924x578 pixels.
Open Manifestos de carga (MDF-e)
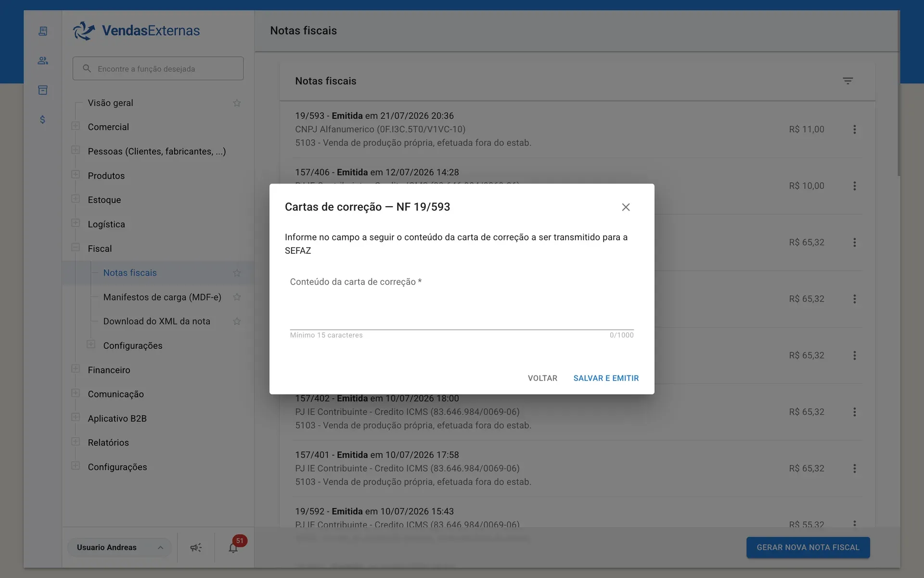pyautogui.click(x=162, y=297)
